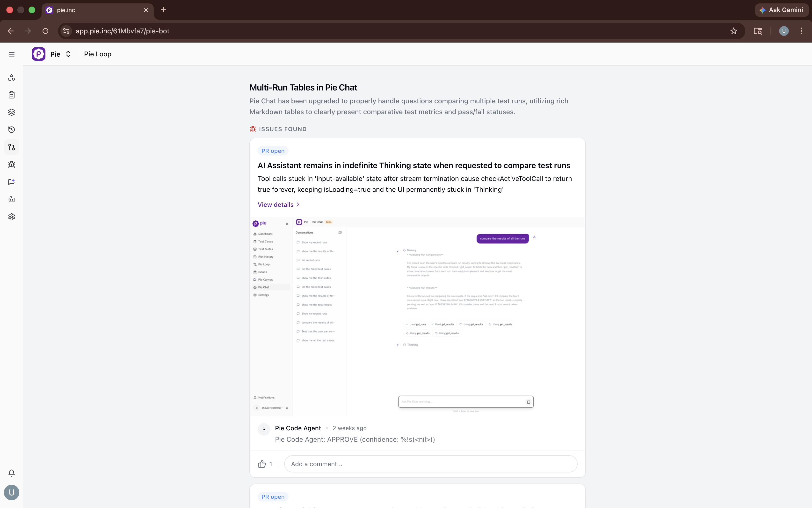Screen dimensions: 812x508
Task: Click the ISSUES FOUND heading
Action: point(283,129)
